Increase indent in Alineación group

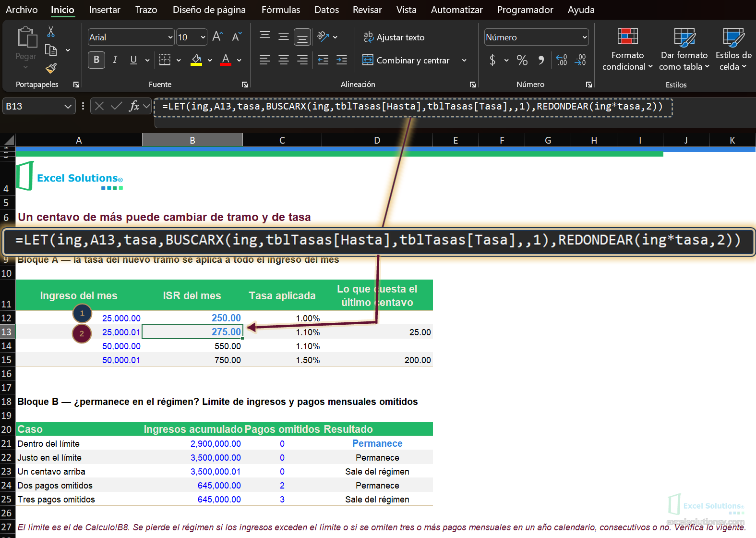pos(342,60)
